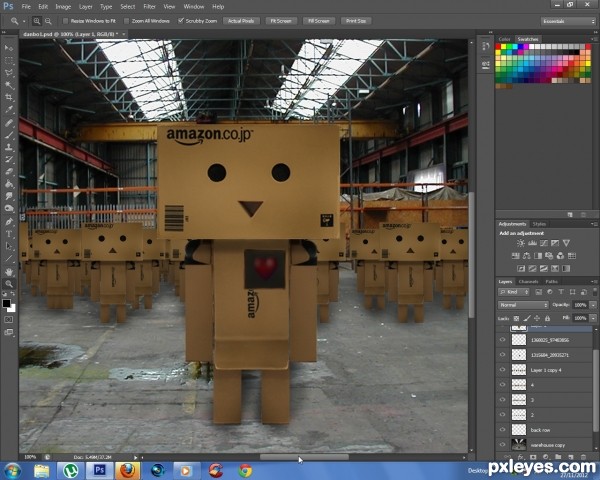This screenshot has width=600, height=480.
Task: Lock all with padlock icon
Action: [x=548, y=318]
